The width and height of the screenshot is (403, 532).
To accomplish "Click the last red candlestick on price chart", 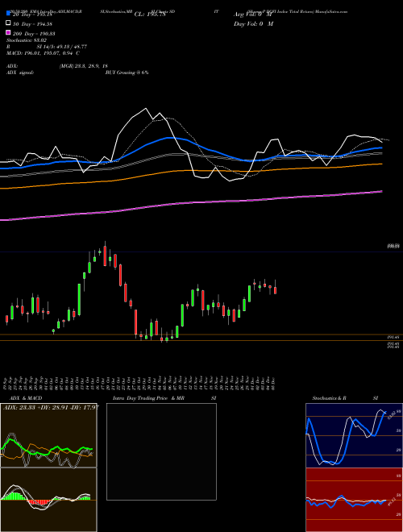I will click(275, 290).
